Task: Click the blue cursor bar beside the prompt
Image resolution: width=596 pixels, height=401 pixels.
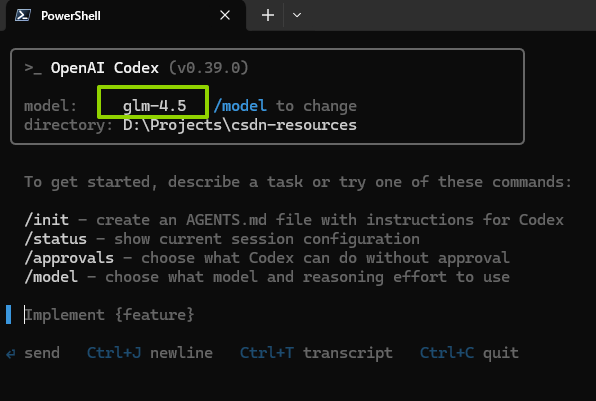Action: (8, 315)
